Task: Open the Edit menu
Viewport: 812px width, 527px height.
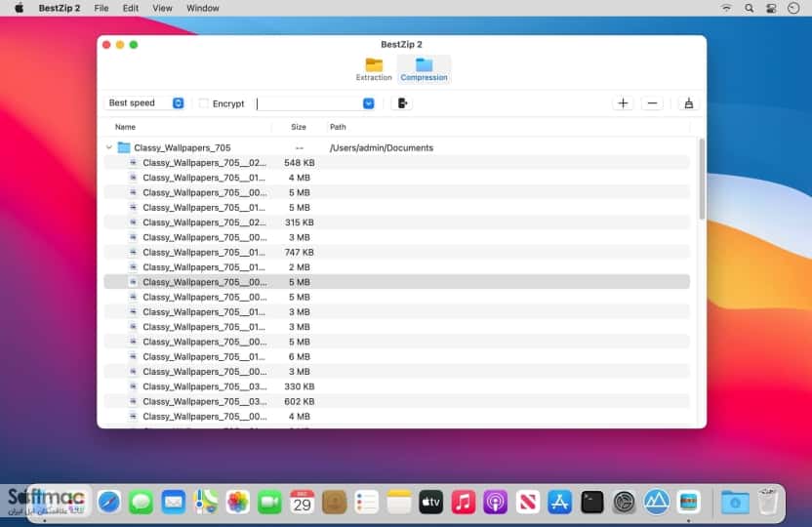Action: click(131, 8)
